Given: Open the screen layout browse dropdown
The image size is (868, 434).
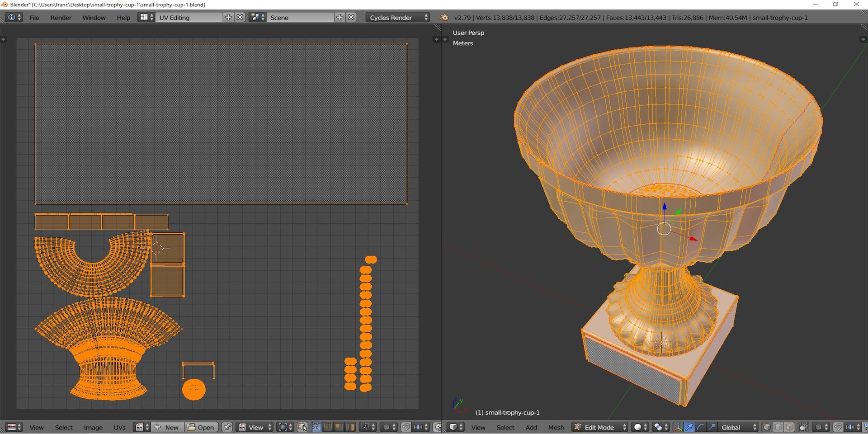Looking at the screenshot, I should tap(146, 17).
